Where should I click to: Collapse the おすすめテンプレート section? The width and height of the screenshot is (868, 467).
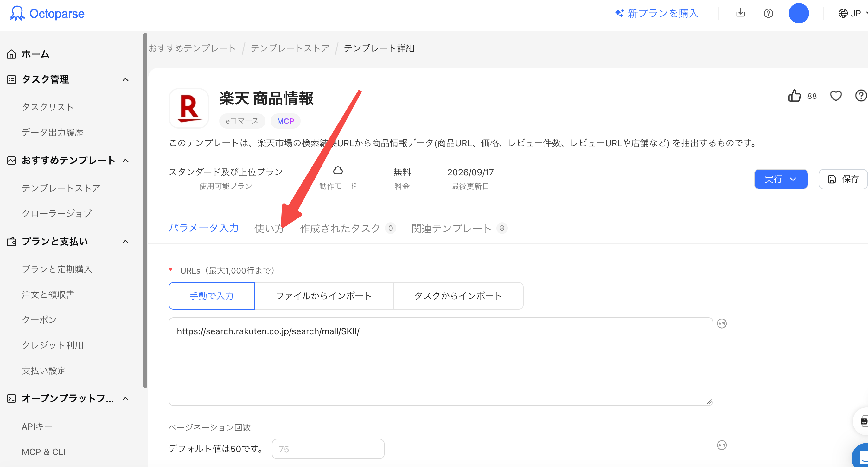pyautogui.click(x=125, y=160)
